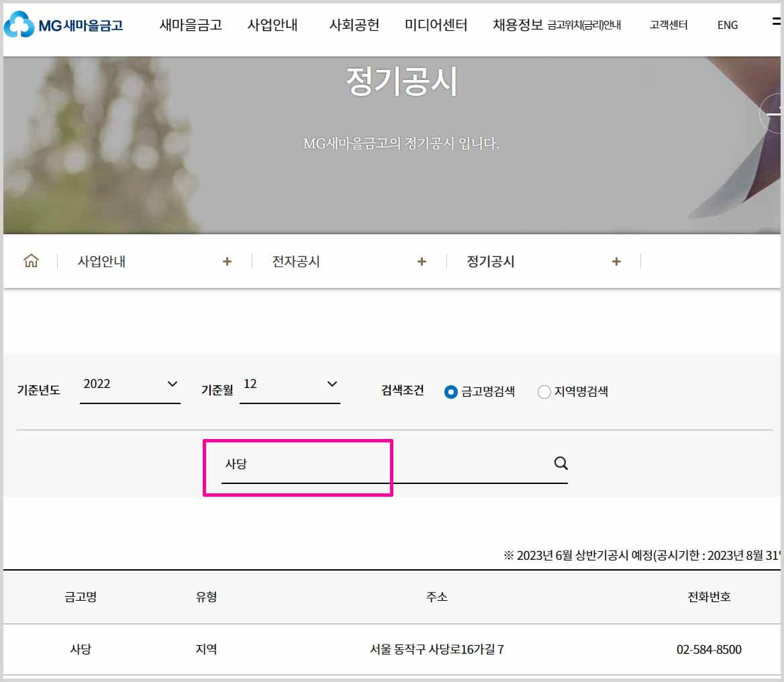This screenshot has width=784, height=682.
Task: Open the 기준월 month dropdown showing 12
Action: 289,384
